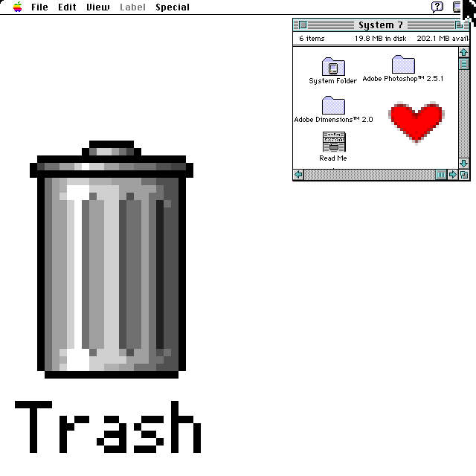
Task: Click the down scroll arrow in System 7 window
Action: coord(464,163)
